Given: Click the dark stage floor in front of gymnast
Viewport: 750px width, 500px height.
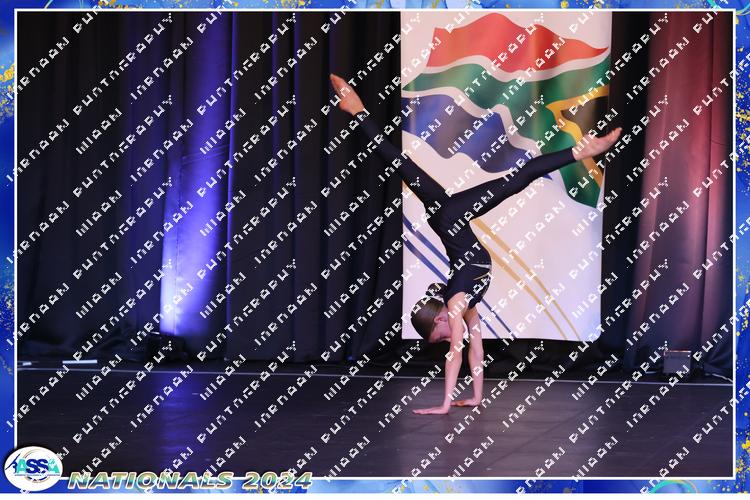Looking at the screenshot, I should (400, 440).
